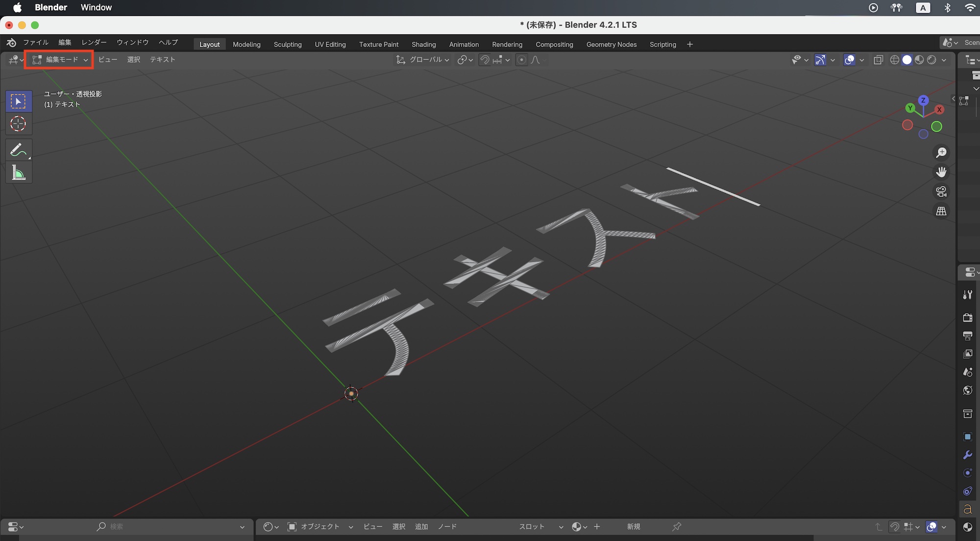Toggle viewport gizmos display

[x=820, y=60]
